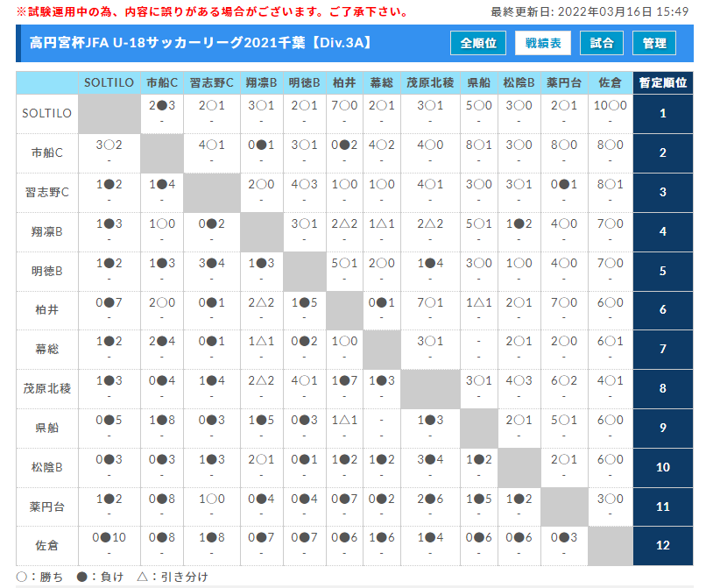Select the 幕総 row label
Image resolution: width=706 pixels, height=588 pixels.
(47, 349)
